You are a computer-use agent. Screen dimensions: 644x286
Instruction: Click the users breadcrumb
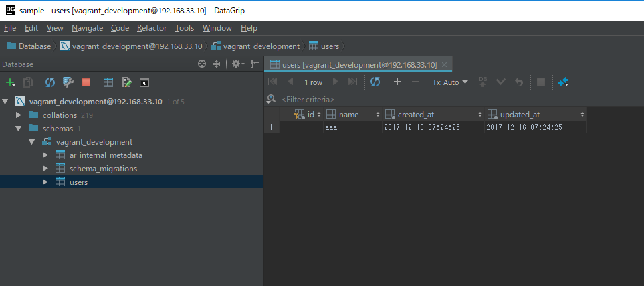pyautogui.click(x=324, y=46)
